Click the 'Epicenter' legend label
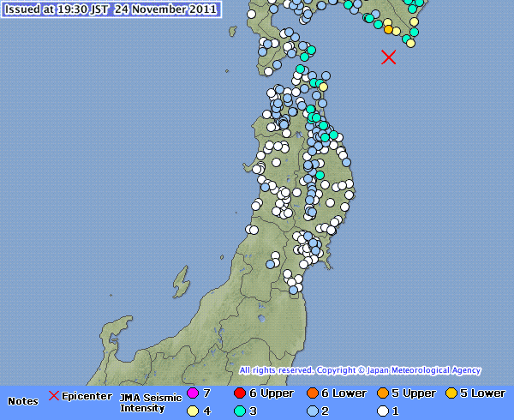This screenshot has width=514, height=420. coord(87,396)
